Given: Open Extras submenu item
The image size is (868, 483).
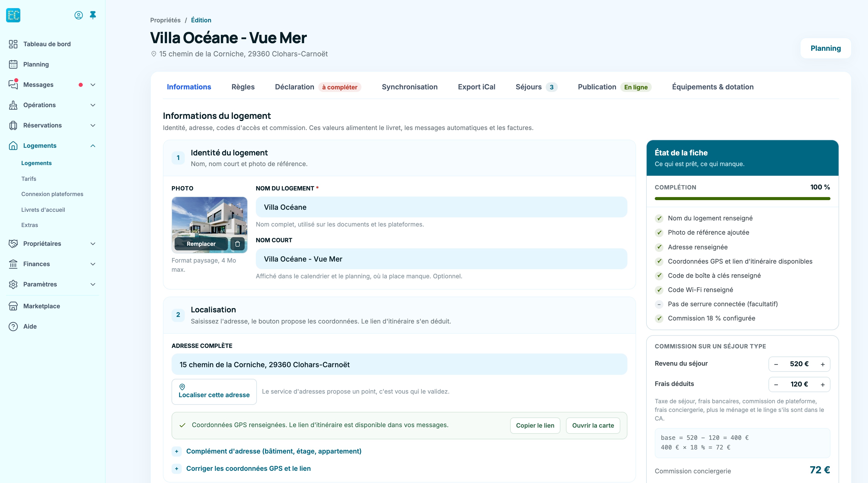Looking at the screenshot, I should 30,225.
